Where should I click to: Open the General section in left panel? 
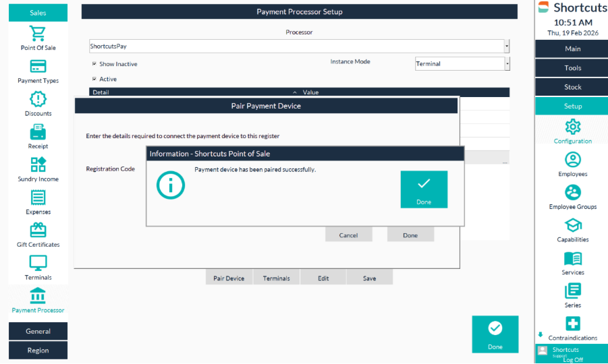tap(38, 331)
